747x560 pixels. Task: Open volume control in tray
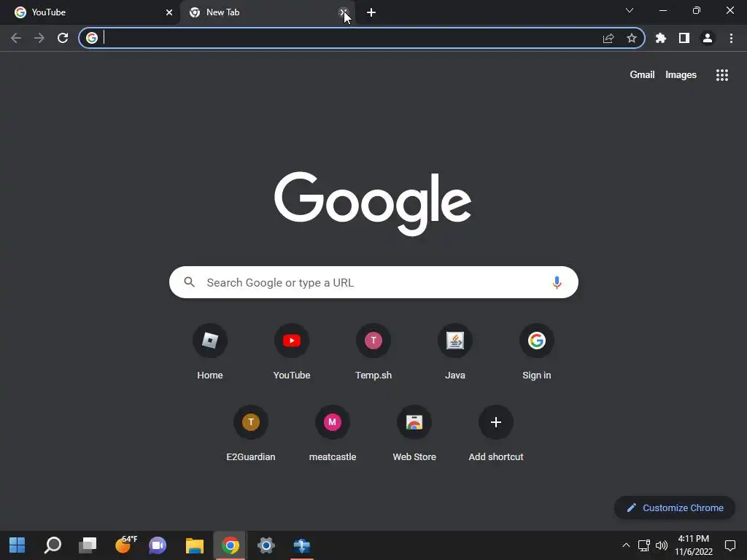661,545
